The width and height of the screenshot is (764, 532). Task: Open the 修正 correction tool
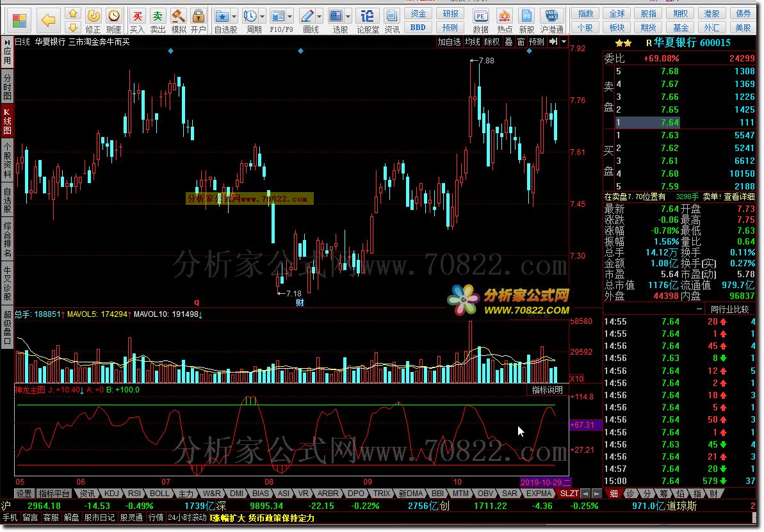click(x=93, y=21)
